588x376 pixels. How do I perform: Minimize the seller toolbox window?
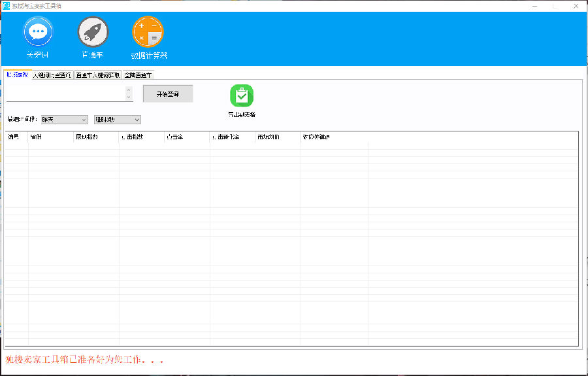point(534,6)
